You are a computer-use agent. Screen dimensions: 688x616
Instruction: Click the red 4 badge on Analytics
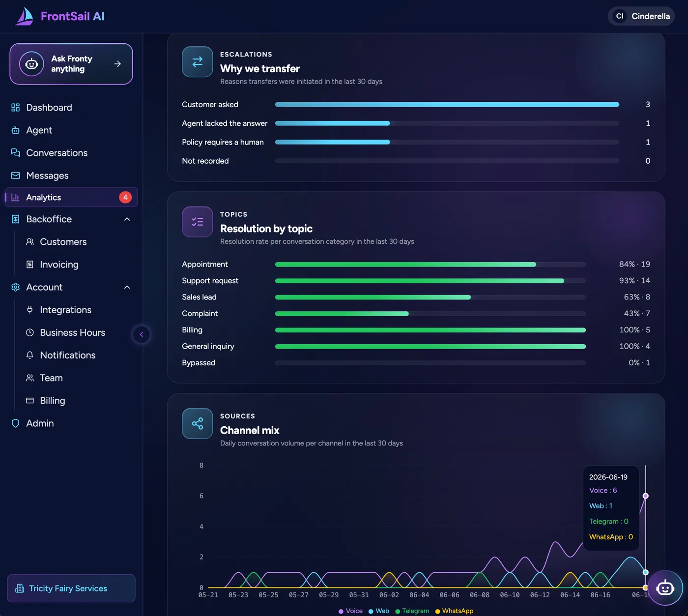(x=125, y=197)
